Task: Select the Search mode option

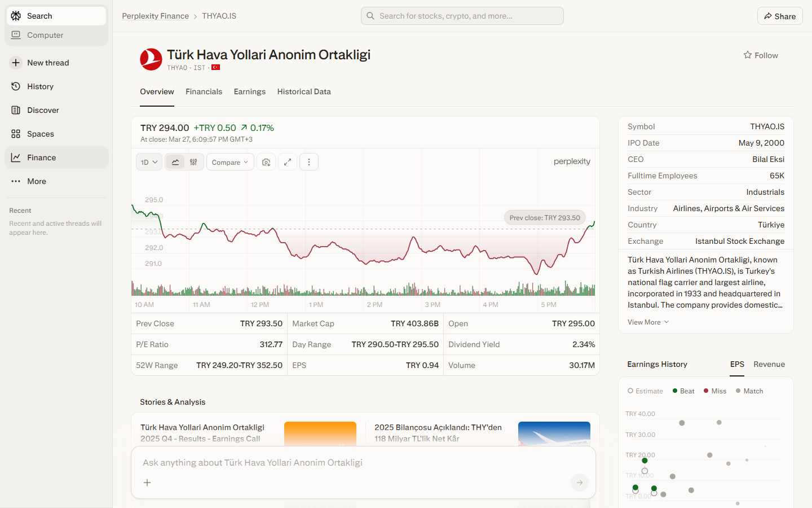Action: (56, 16)
